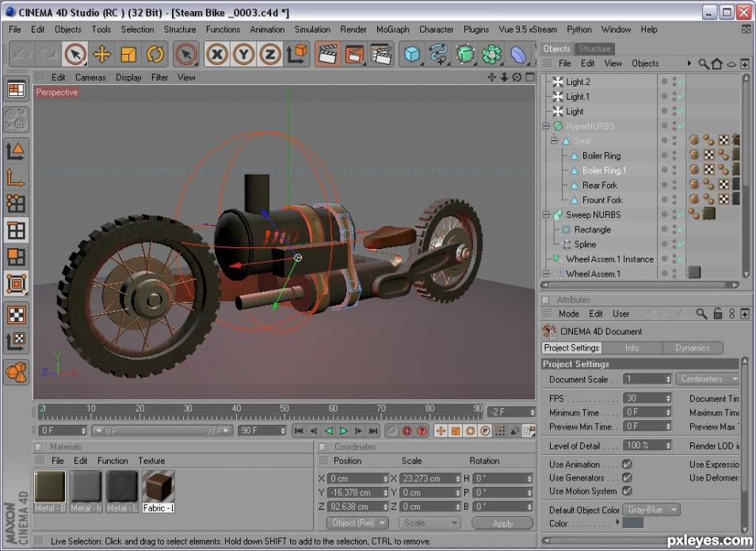756x551 pixels.
Task: Click the Apply button in the Coordinates panel
Action: pyautogui.click(x=502, y=523)
